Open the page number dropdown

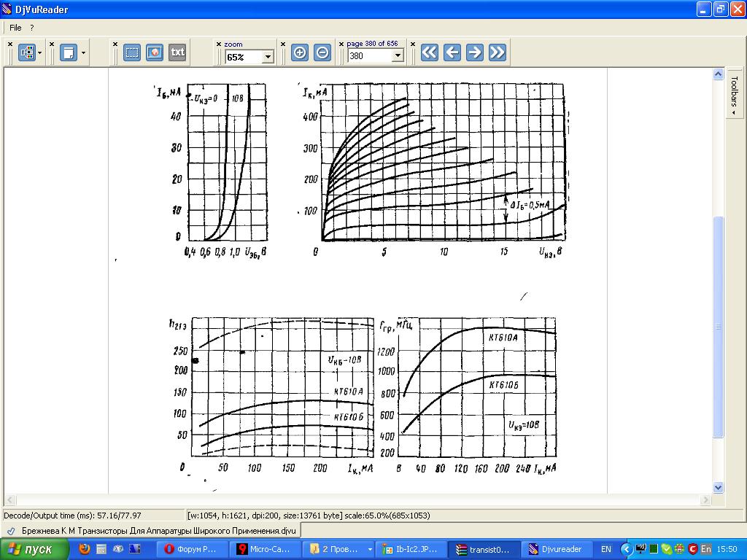pyautogui.click(x=398, y=56)
